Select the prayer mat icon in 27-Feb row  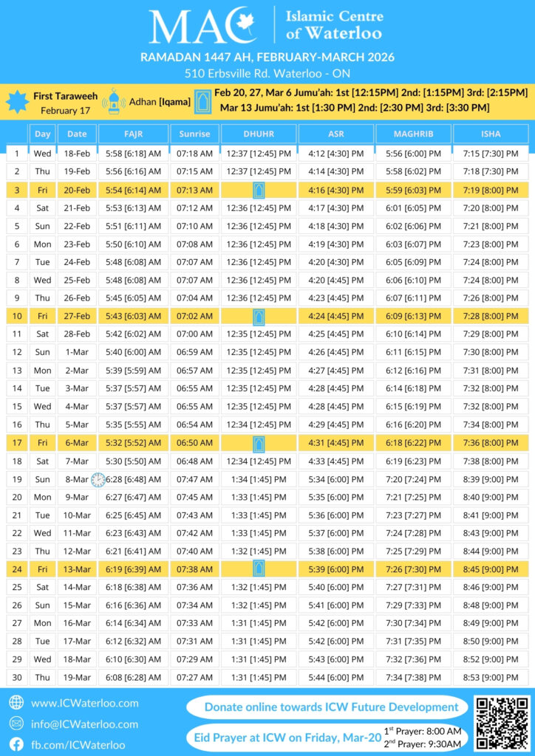(259, 317)
